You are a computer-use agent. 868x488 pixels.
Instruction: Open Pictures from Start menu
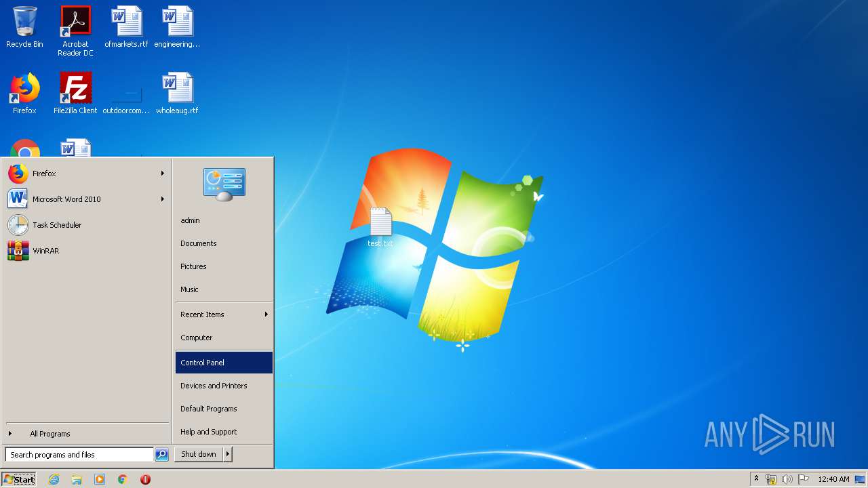tap(224, 266)
